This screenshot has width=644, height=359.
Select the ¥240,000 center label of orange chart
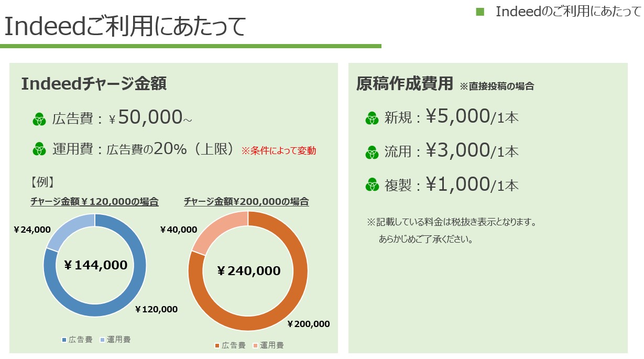point(248,271)
